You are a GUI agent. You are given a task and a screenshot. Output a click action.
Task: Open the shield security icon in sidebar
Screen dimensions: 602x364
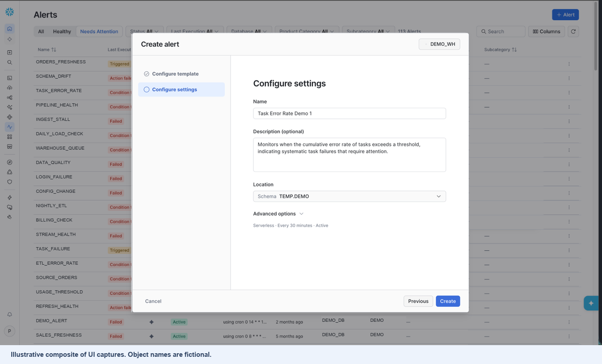coord(9,182)
